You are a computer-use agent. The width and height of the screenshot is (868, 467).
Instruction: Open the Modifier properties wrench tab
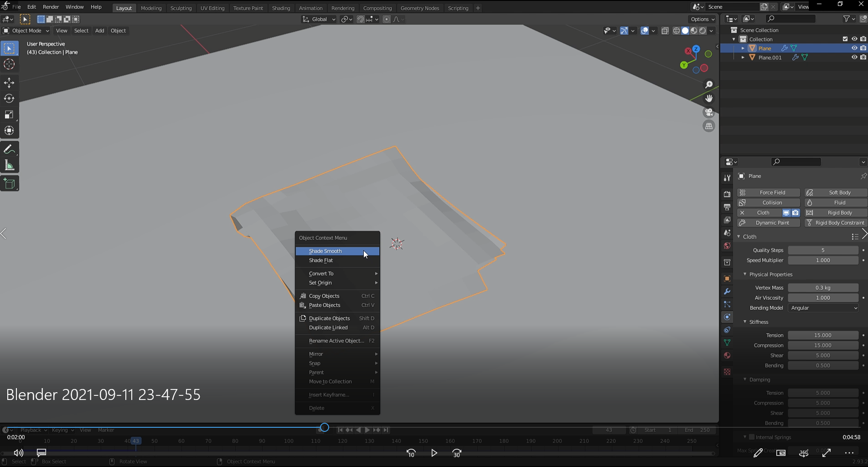tap(727, 291)
